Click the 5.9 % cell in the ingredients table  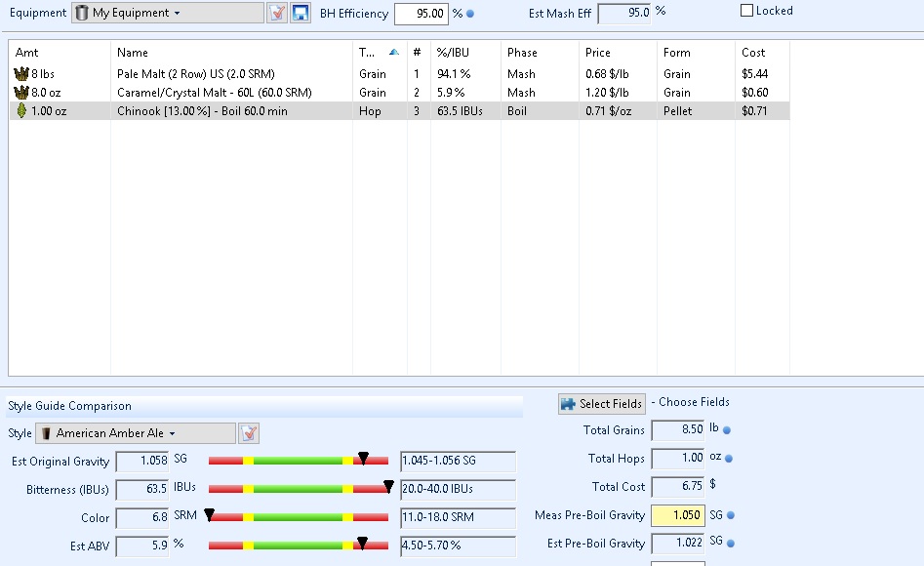(x=451, y=92)
